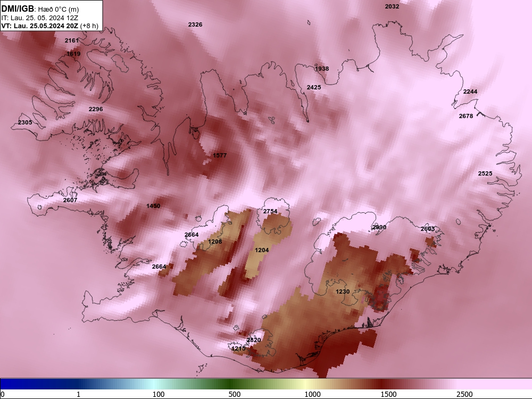Viewport: 532px width, 399px height.
Task: Click the 2607 map value
Action: pyautogui.click(x=70, y=200)
